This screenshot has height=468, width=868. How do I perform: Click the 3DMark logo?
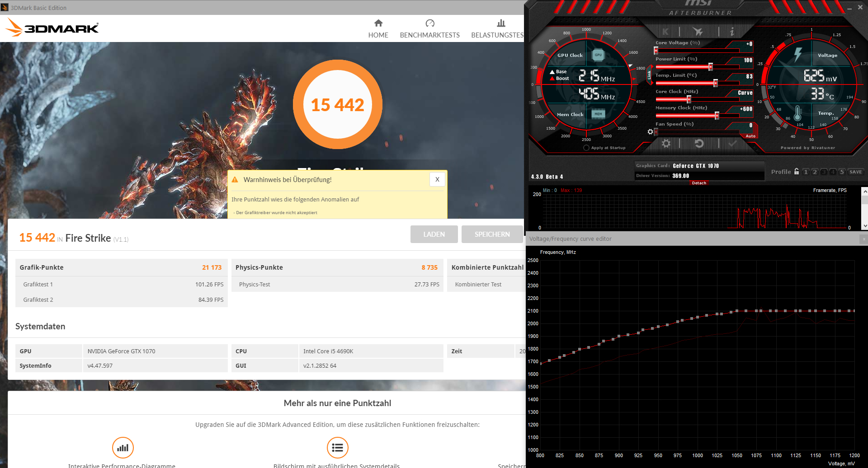tap(52, 28)
